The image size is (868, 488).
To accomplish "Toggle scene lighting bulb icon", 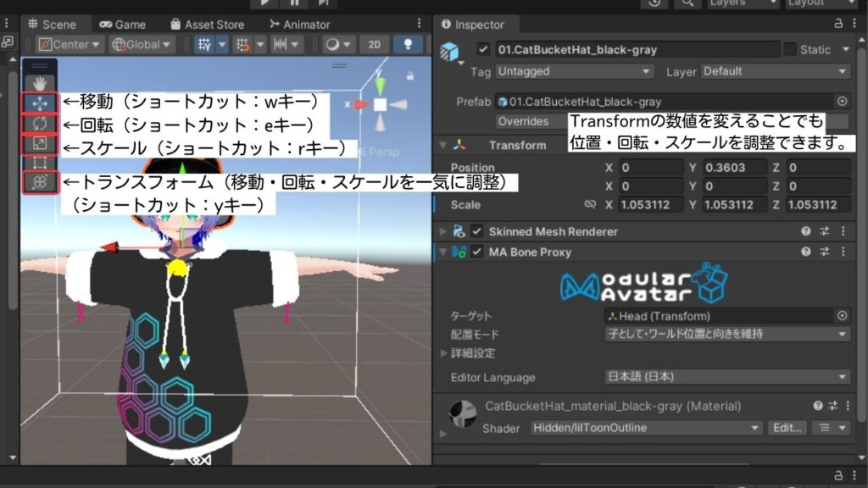I will 408,45.
